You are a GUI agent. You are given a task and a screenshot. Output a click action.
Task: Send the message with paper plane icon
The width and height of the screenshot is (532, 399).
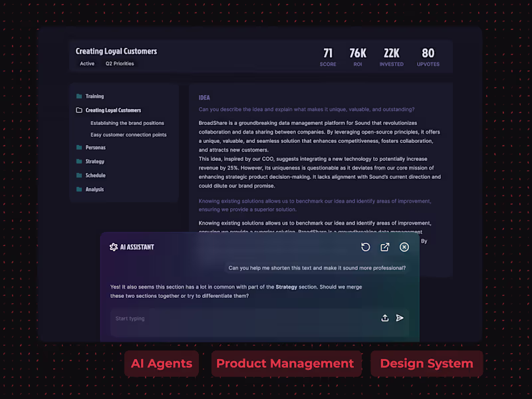point(400,318)
